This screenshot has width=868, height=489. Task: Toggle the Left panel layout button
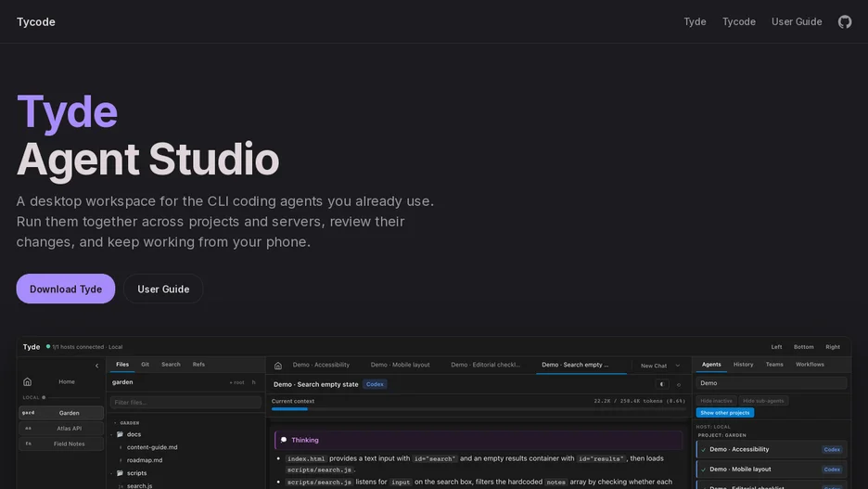pyautogui.click(x=776, y=347)
